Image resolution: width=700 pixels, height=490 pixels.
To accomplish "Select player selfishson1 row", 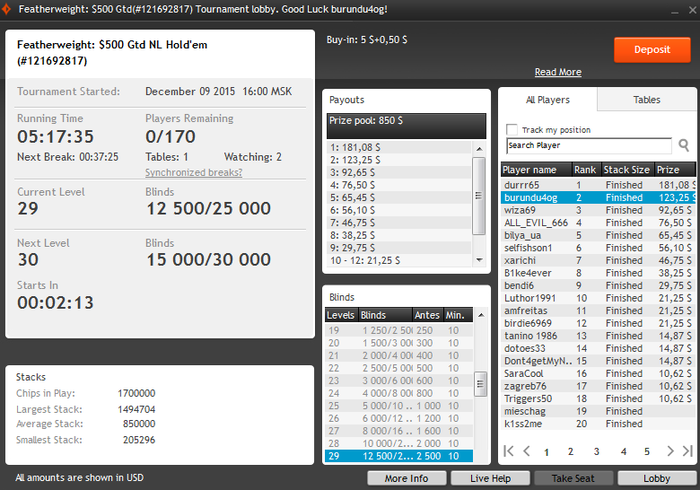I will 598,248.
